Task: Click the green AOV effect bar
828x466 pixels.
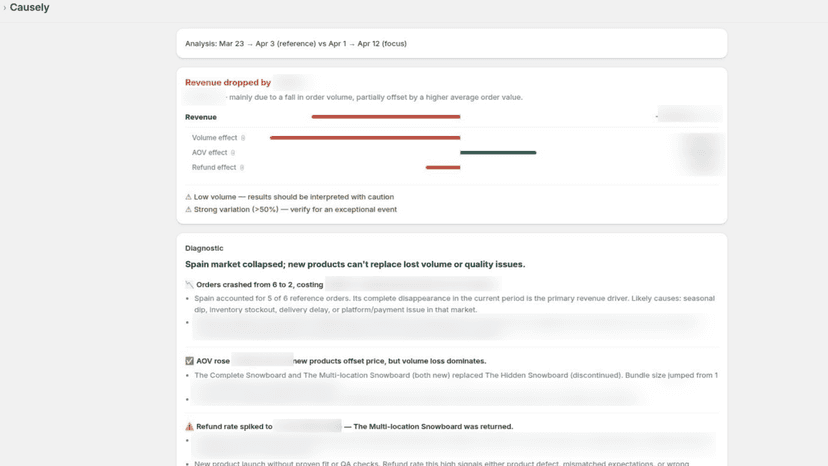Action: pyautogui.click(x=498, y=153)
